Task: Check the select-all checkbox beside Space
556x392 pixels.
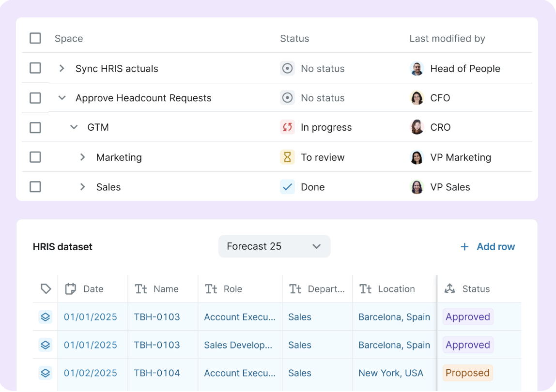Action: (x=35, y=38)
